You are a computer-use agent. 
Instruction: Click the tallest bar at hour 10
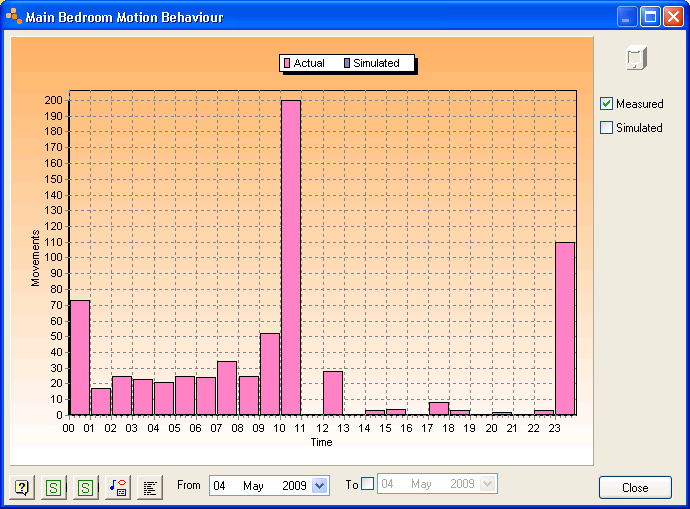(290, 257)
